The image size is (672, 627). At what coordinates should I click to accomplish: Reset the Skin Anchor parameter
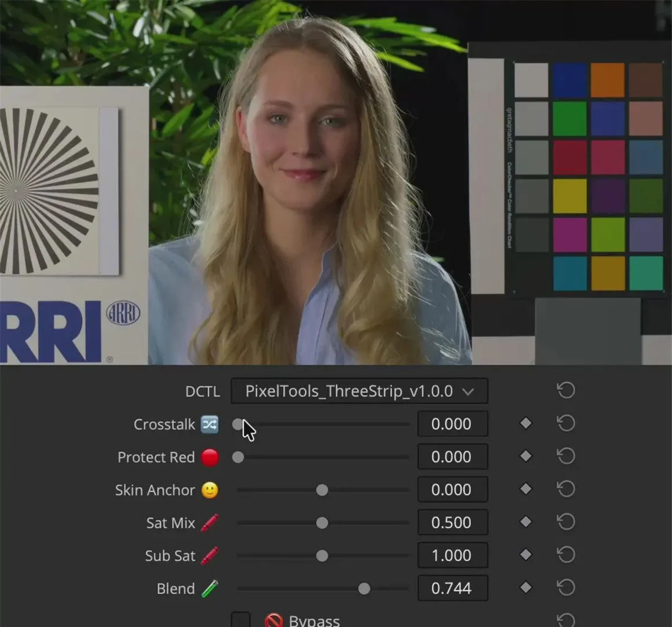566,489
